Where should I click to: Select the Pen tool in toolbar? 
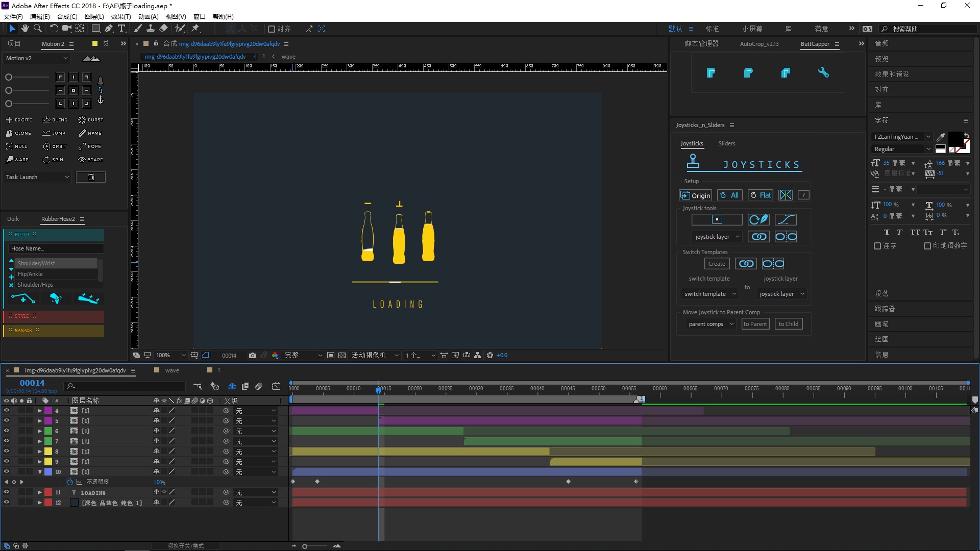(109, 29)
